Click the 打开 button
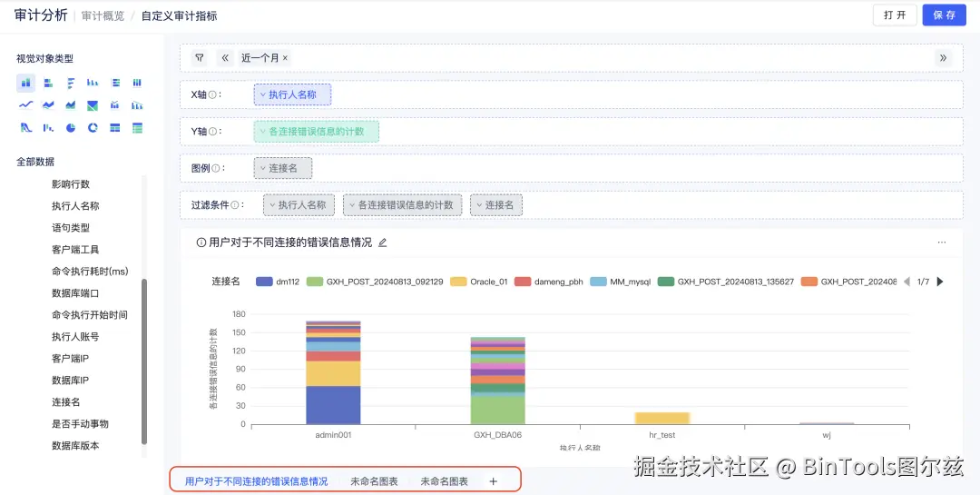980x495 pixels. tap(895, 15)
